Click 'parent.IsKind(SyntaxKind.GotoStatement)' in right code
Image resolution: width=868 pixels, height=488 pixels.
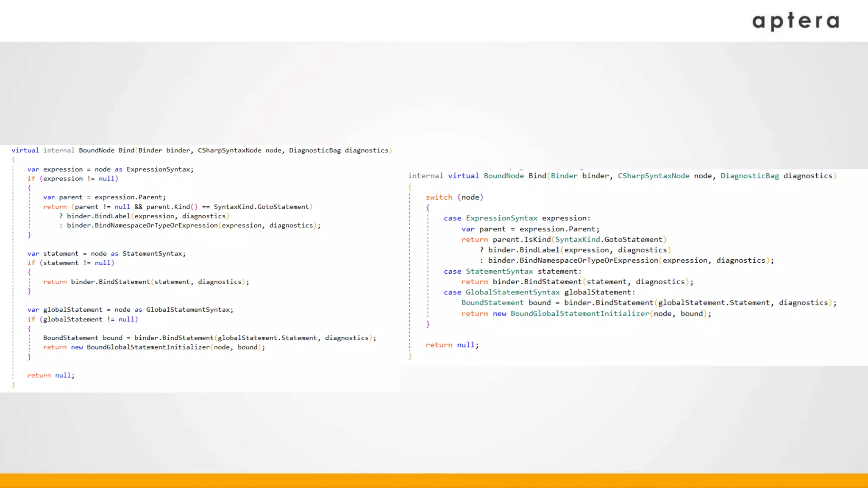(x=579, y=240)
